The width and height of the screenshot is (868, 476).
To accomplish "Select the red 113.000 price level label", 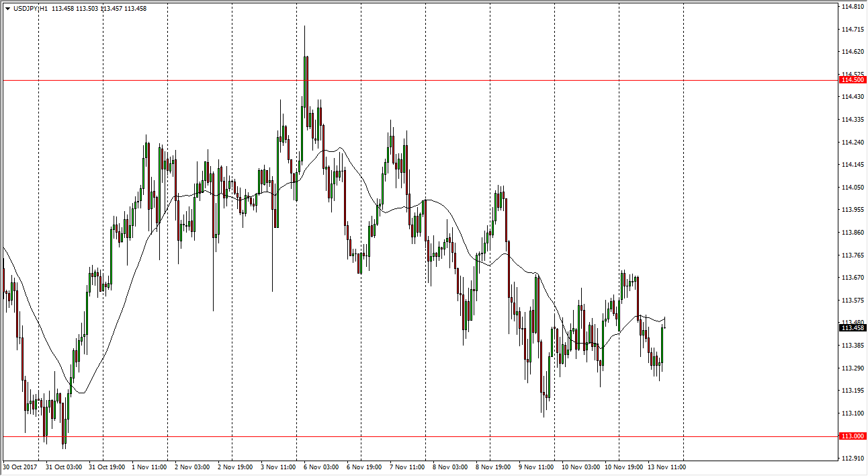I will coord(852,436).
